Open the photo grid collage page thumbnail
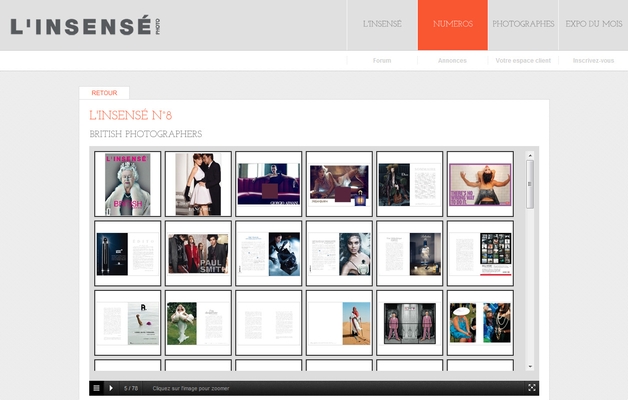Screen dimensions: 628x400 480,253
